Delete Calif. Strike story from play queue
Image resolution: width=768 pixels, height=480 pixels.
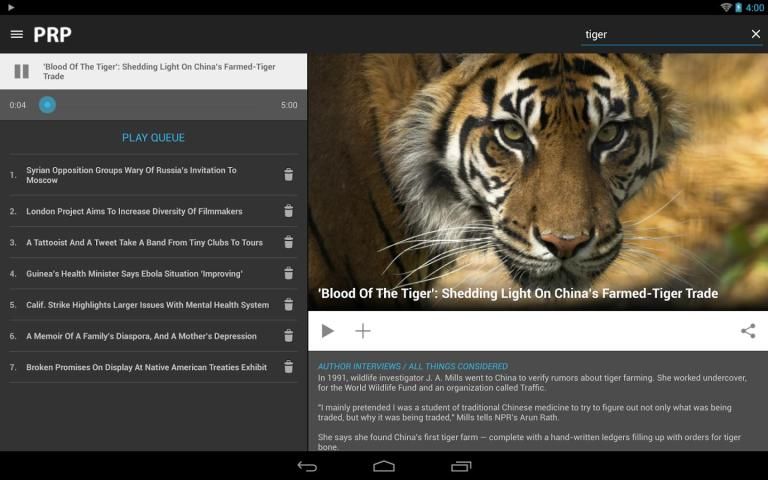[x=288, y=305]
